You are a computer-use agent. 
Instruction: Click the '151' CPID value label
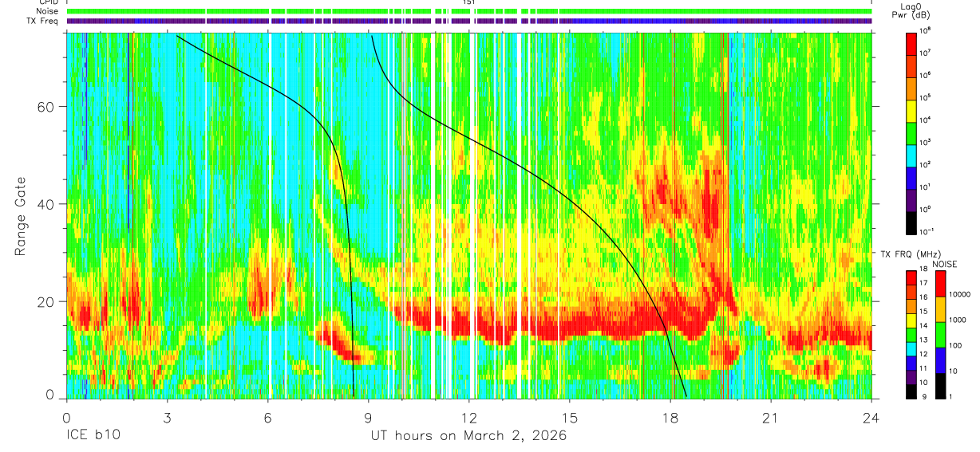(469, 2)
